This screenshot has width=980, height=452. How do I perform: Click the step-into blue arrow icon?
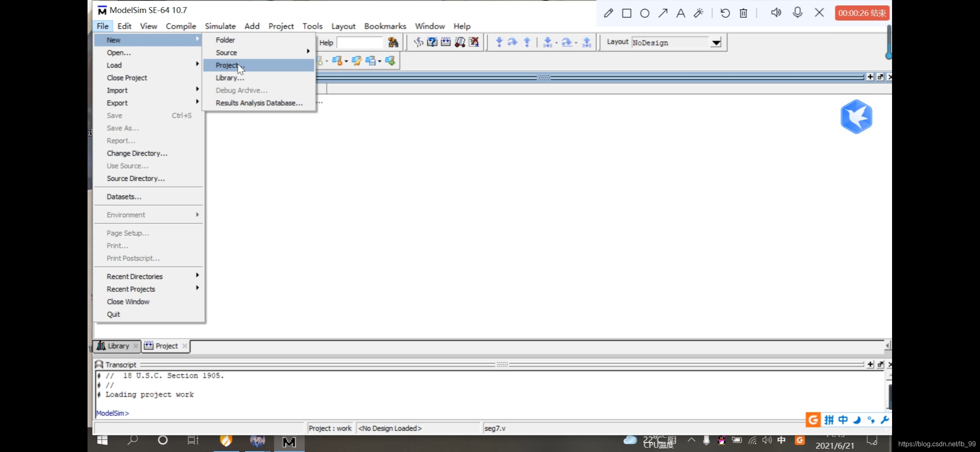[499, 42]
